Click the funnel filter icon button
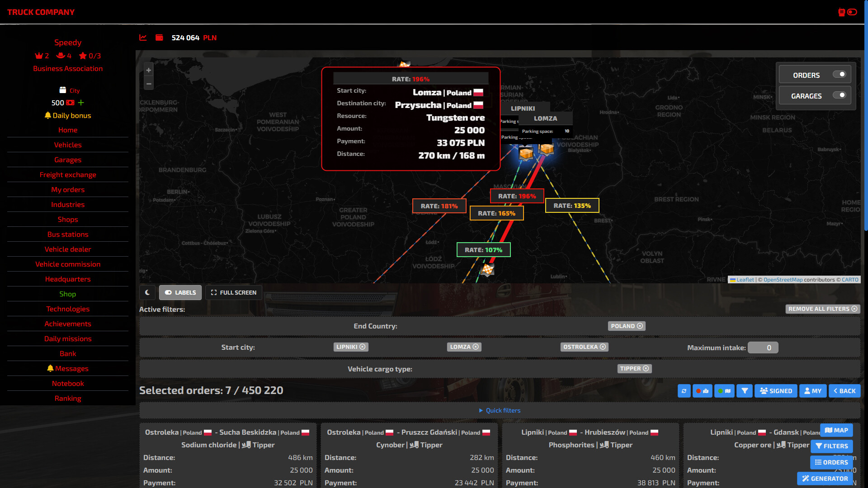Image resolution: width=868 pixels, height=488 pixels. pyautogui.click(x=745, y=391)
